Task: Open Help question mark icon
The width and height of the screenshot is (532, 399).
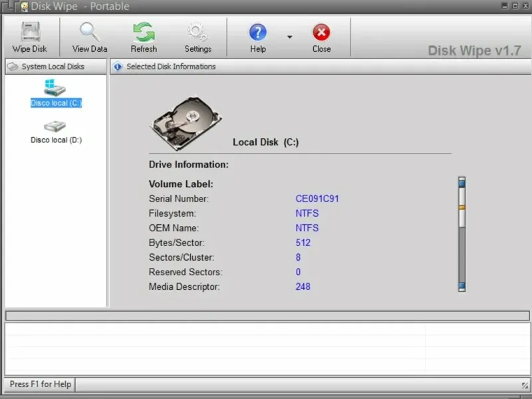Action: (x=258, y=33)
